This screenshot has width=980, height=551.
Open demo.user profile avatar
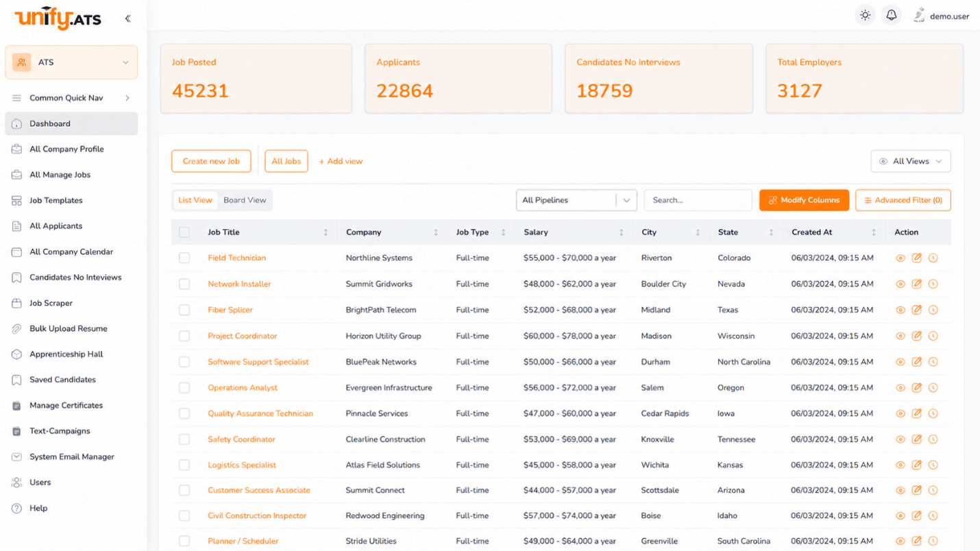coord(919,16)
